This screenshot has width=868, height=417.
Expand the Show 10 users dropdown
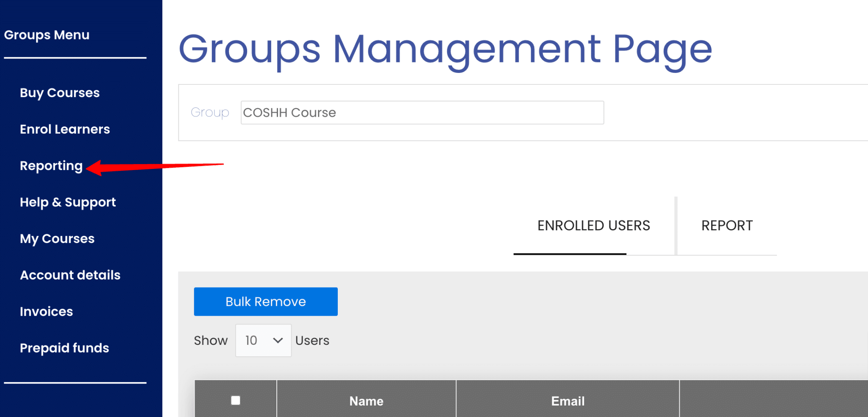tap(263, 341)
